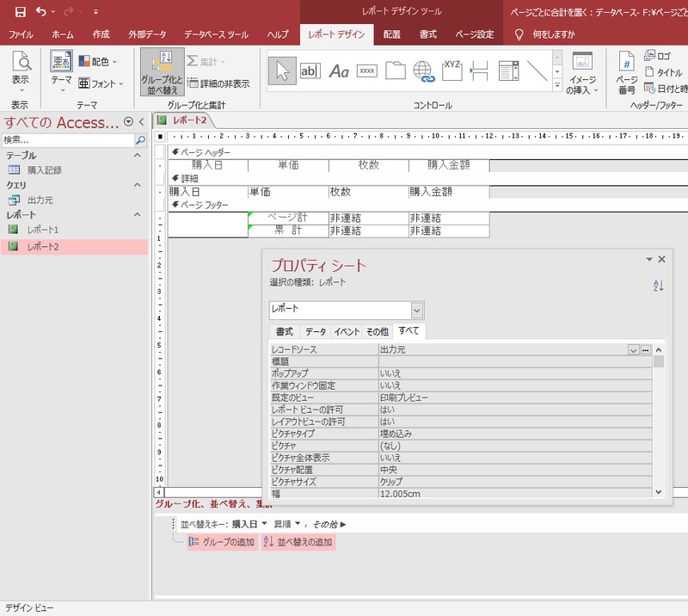Viewport: 688px width, 616px height.
Task: Open the View (表示) button
Action: pos(20,72)
